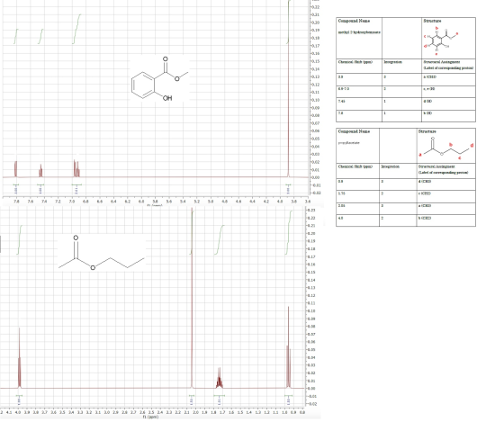
Task: Select the propyl acetate structure drawing in the bottom spectrum
Action: pyautogui.click(x=102, y=253)
